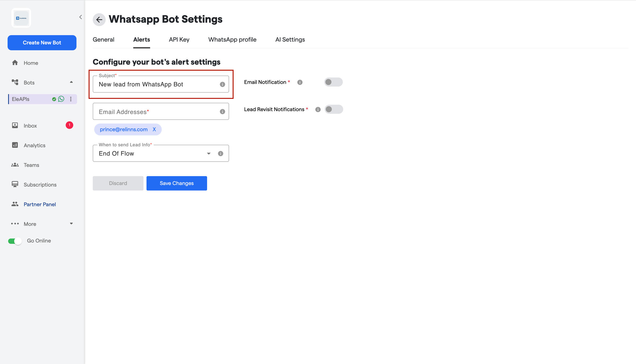Switch to the AI Settings tab
The width and height of the screenshot is (636, 364).
click(290, 39)
